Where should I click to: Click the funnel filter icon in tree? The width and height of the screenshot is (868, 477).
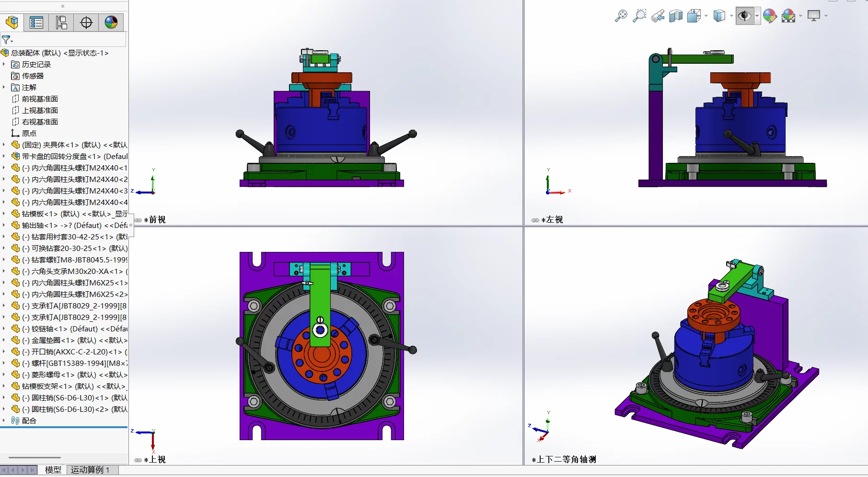click(x=6, y=40)
